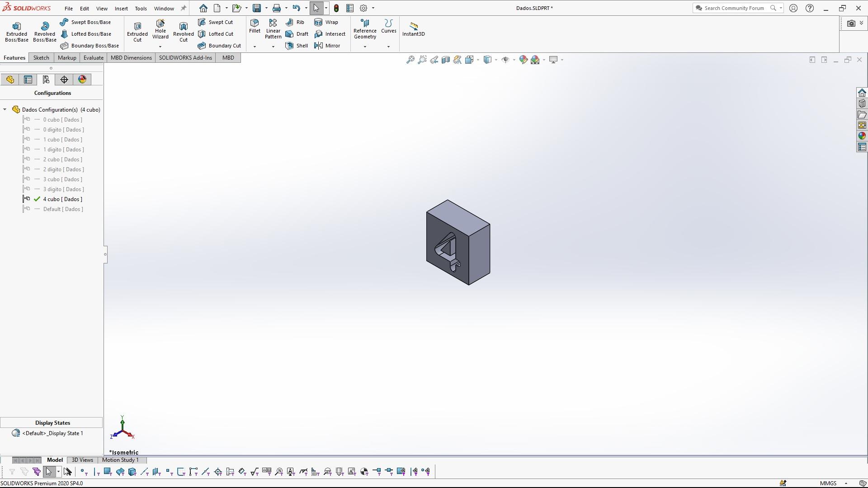Open the DisplayManager tab
This screenshot has height=488, width=868.
coord(82,80)
